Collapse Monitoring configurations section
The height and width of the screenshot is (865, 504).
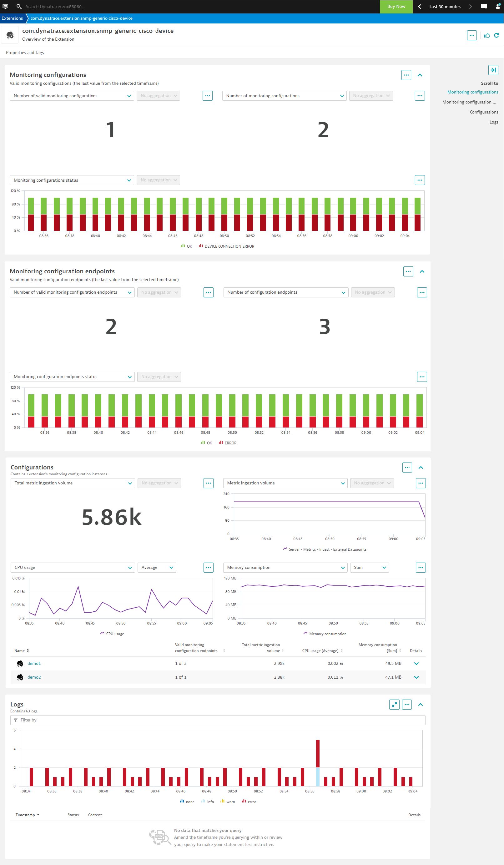pyautogui.click(x=420, y=75)
